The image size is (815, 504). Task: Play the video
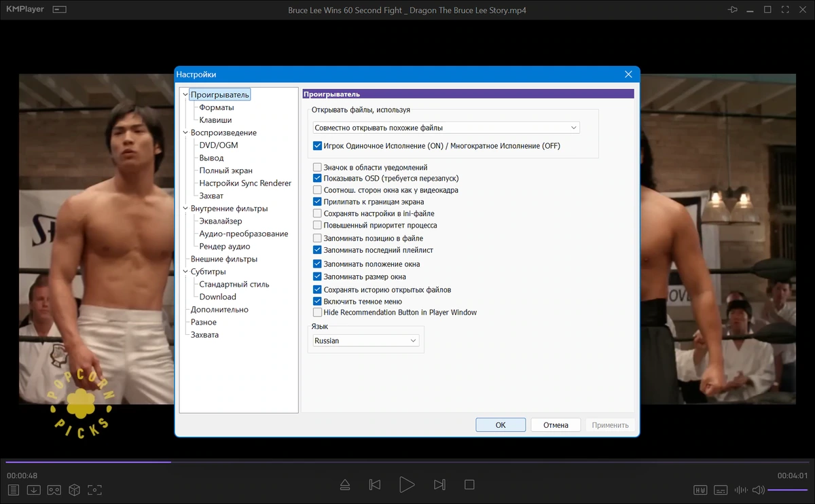coord(407,485)
